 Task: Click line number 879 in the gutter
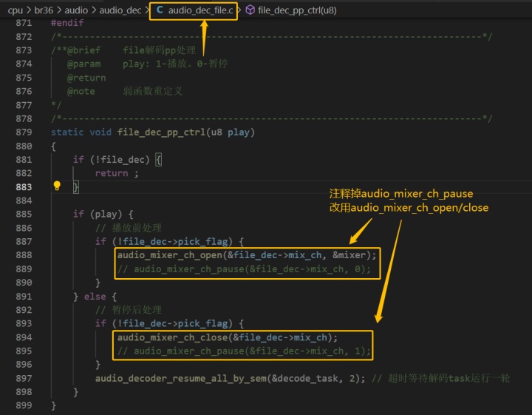(x=24, y=132)
